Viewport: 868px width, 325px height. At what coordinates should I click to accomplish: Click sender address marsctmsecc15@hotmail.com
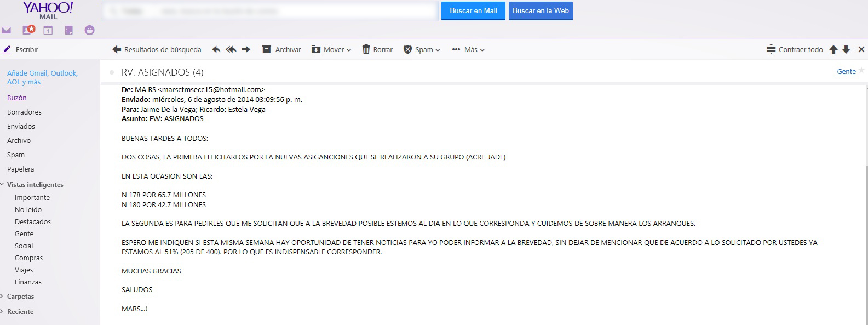pyautogui.click(x=211, y=89)
